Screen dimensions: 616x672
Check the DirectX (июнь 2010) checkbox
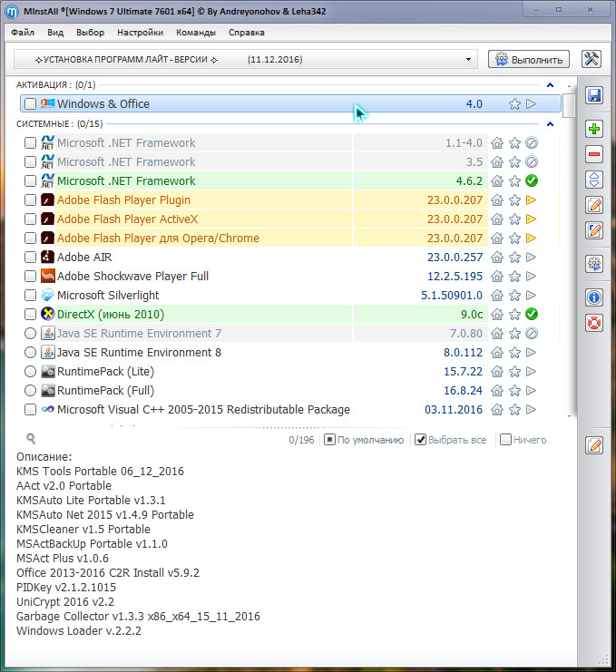point(31,314)
